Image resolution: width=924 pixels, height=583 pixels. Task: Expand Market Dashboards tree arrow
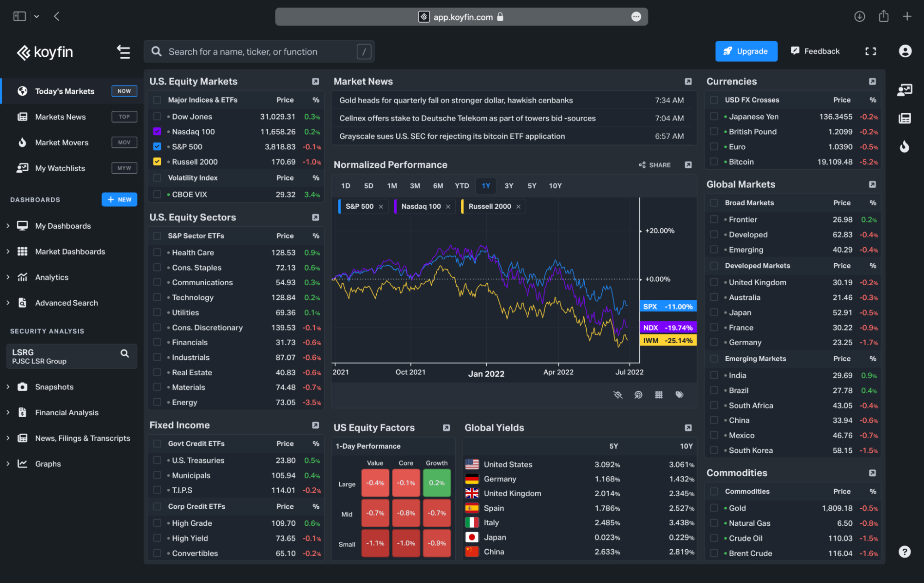click(8, 252)
